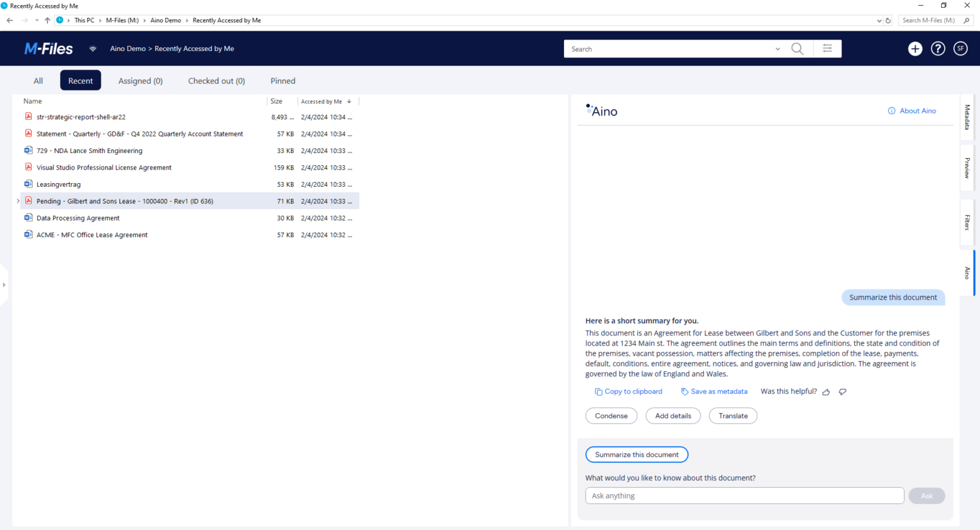The image size is (980, 530).
Task: Expand the collapsed left panel arrow
Action: click(5, 285)
